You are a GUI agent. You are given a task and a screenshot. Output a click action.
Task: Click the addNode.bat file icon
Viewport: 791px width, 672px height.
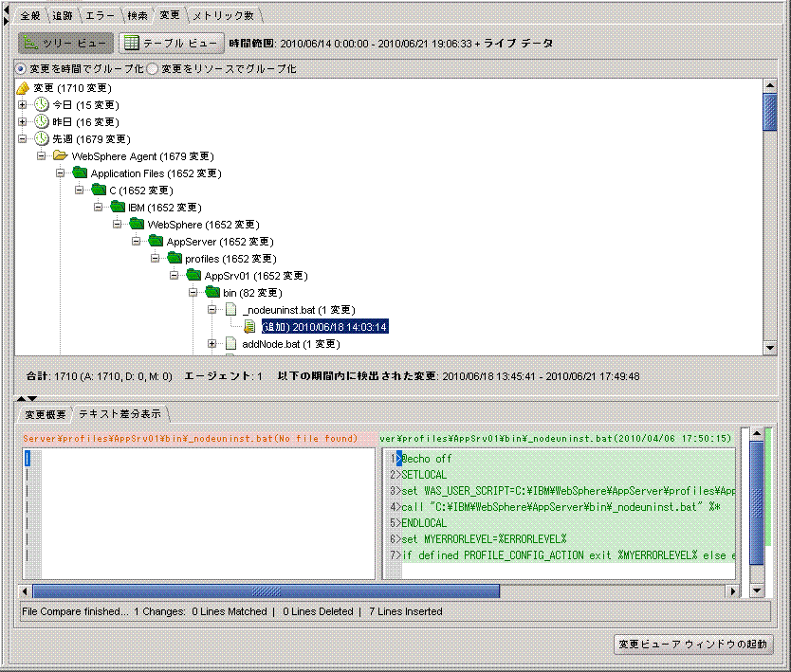231,344
